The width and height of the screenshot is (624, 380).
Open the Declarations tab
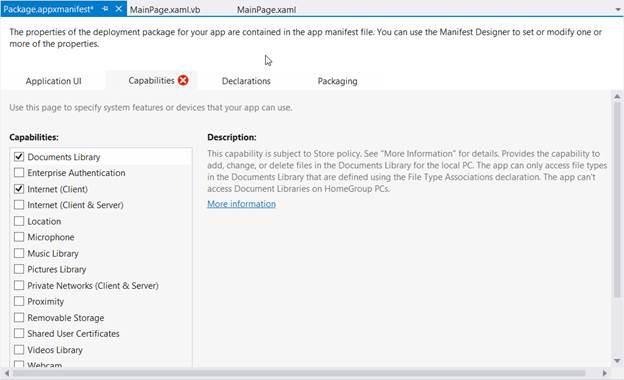click(x=246, y=81)
